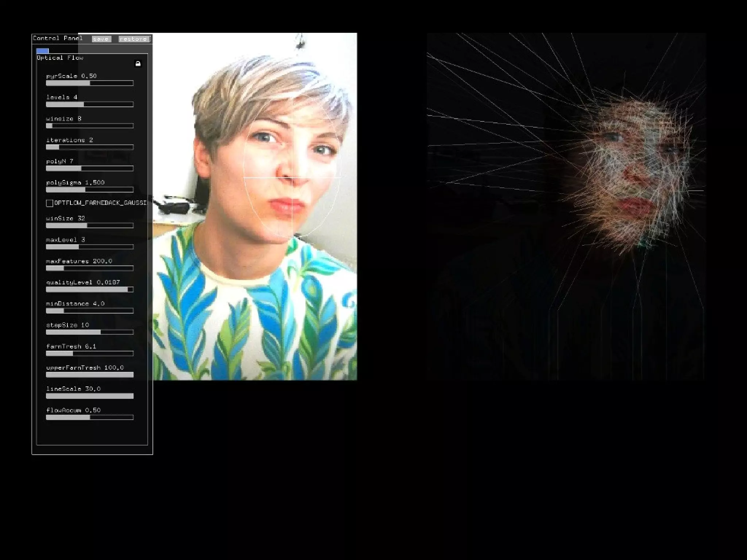Image resolution: width=747 pixels, height=560 pixels.
Task: Select the blue Optical Flow panel tab
Action: pos(43,51)
